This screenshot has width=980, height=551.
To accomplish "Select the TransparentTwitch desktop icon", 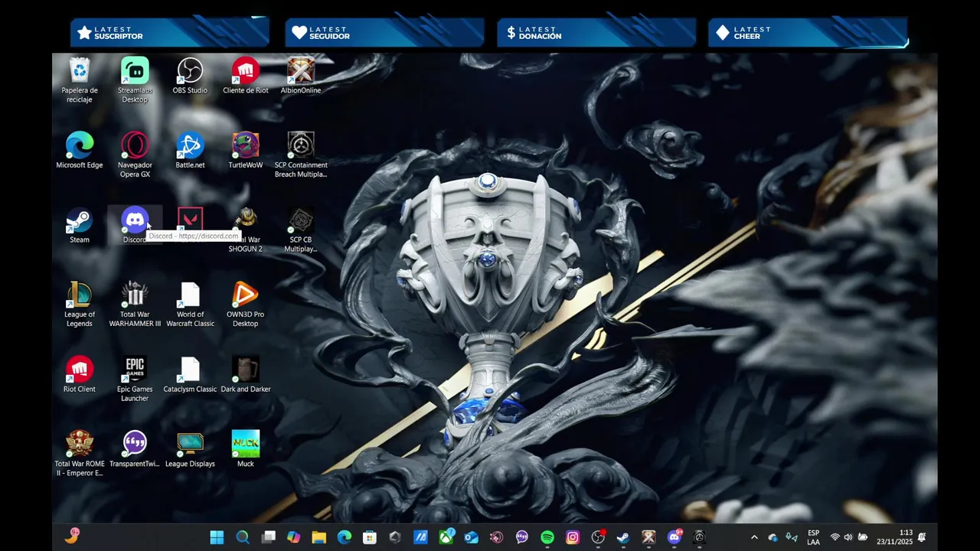I will [135, 449].
